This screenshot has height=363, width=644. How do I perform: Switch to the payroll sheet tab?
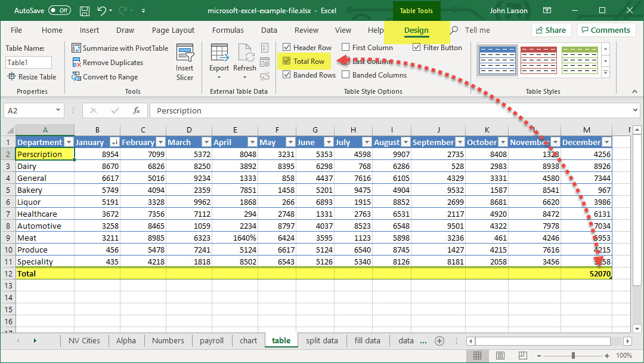(x=212, y=341)
